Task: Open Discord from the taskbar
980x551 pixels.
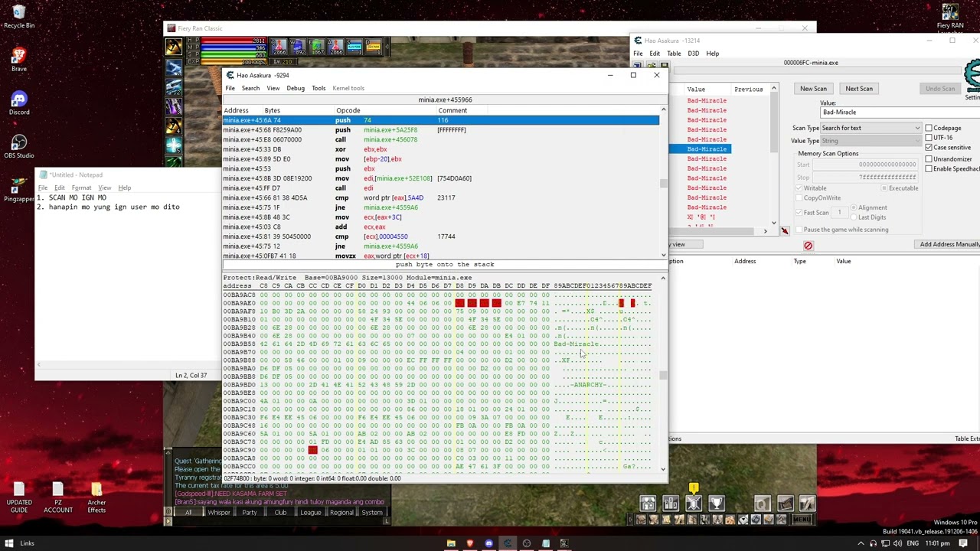Action: point(488,543)
